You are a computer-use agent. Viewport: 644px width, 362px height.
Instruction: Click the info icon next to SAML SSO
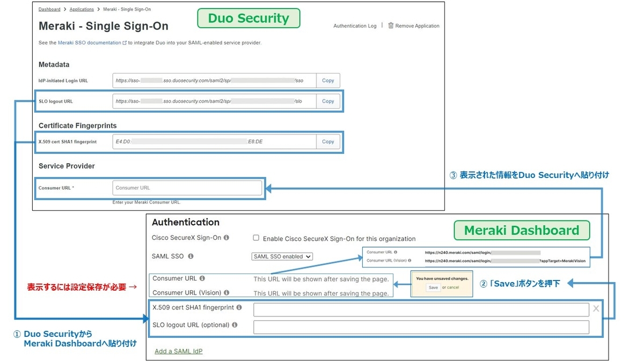(x=191, y=256)
